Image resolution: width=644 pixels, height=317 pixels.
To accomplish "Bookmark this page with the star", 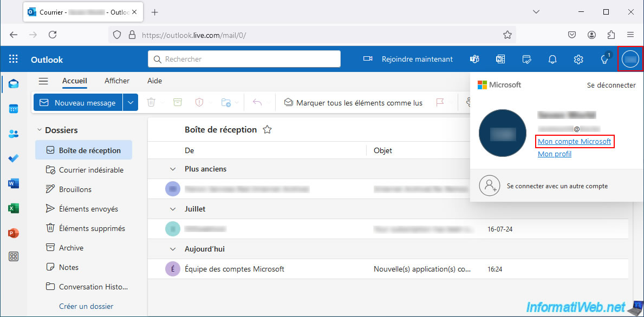I will point(507,35).
